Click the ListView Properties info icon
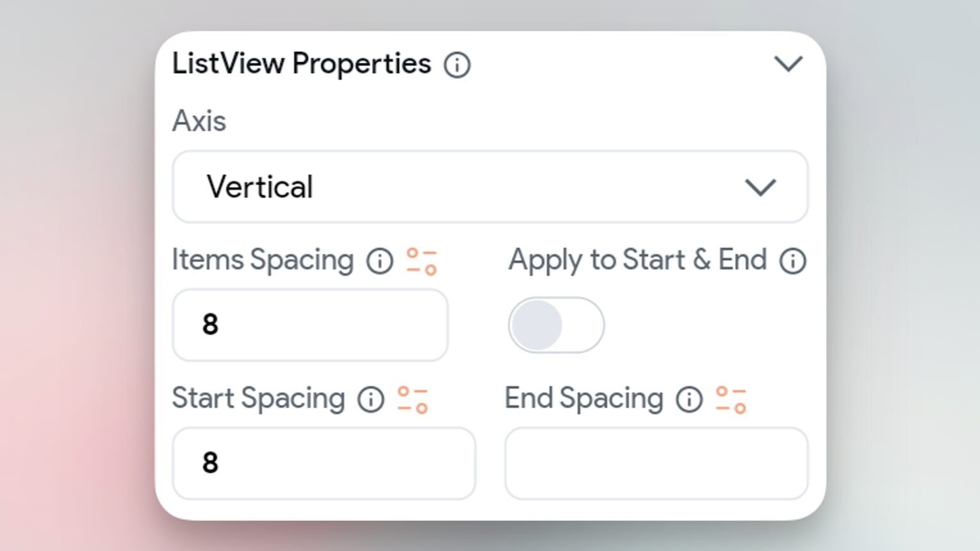The width and height of the screenshot is (980, 551). click(x=457, y=65)
